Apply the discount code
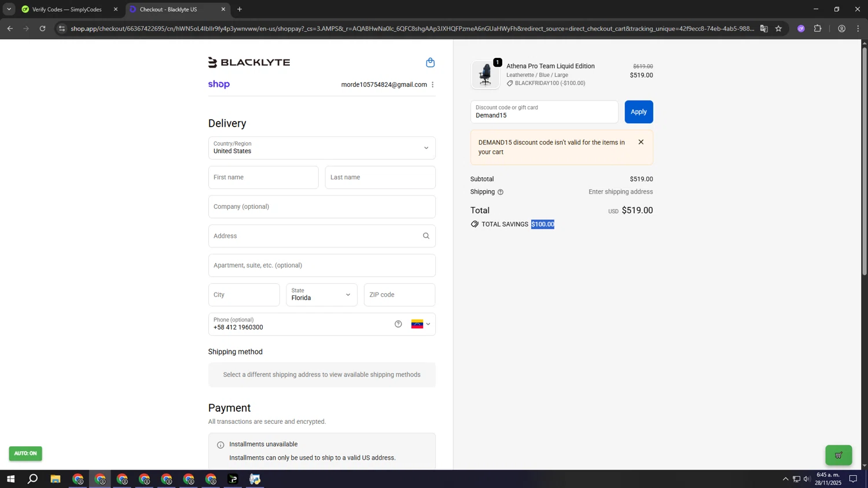 coord(639,112)
